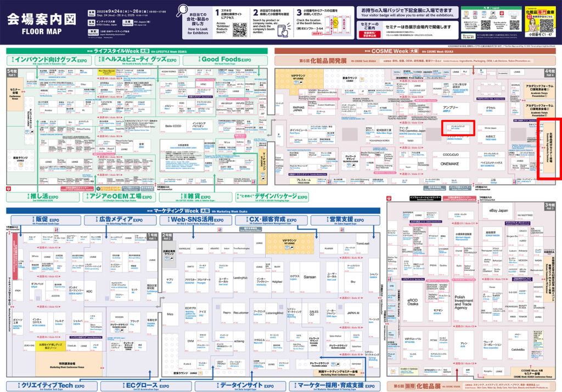Click the デザインパッケージ EXPO label
The height and width of the screenshot is (392, 562).
tap(272, 197)
